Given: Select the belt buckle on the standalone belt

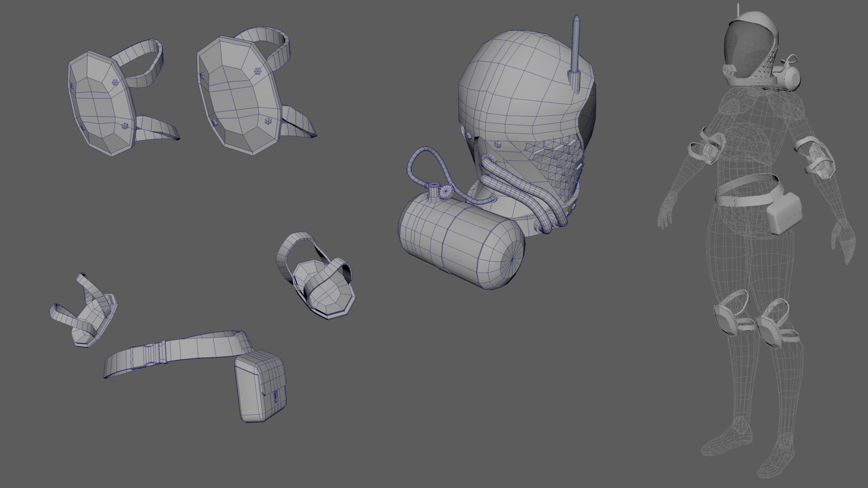Looking at the screenshot, I should [148, 355].
